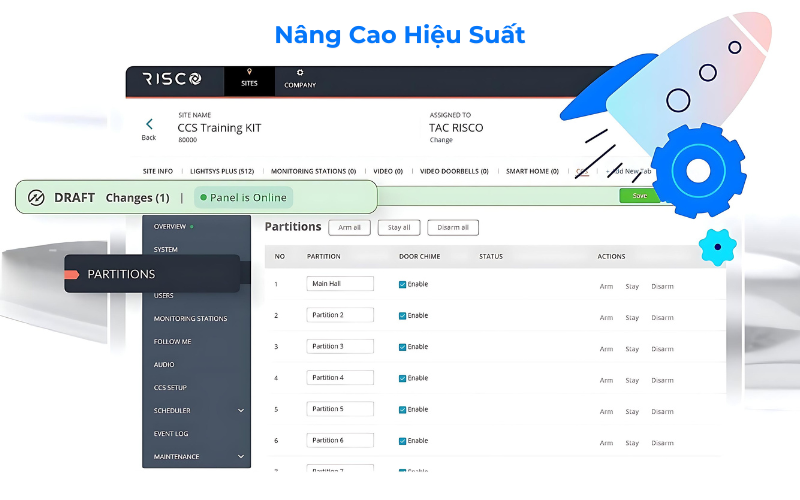Click Arm for Partition 2
800x500 pixels.
pos(606,318)
